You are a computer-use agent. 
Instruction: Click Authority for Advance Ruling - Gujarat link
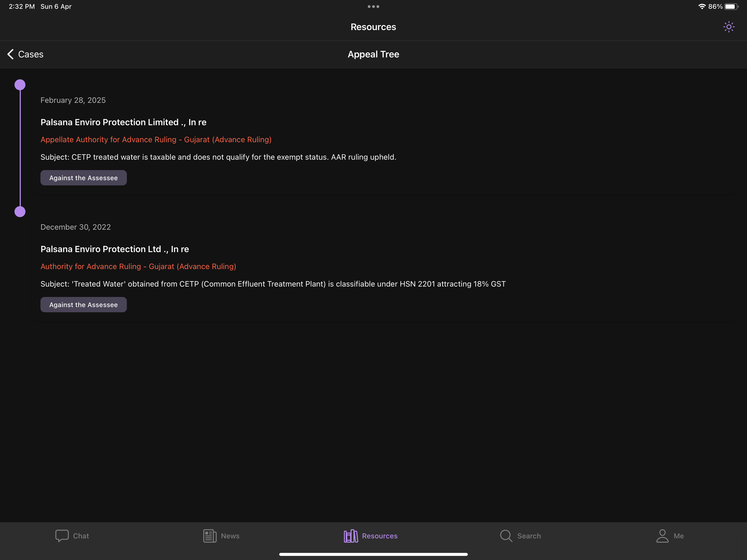(x=138, y=267)
